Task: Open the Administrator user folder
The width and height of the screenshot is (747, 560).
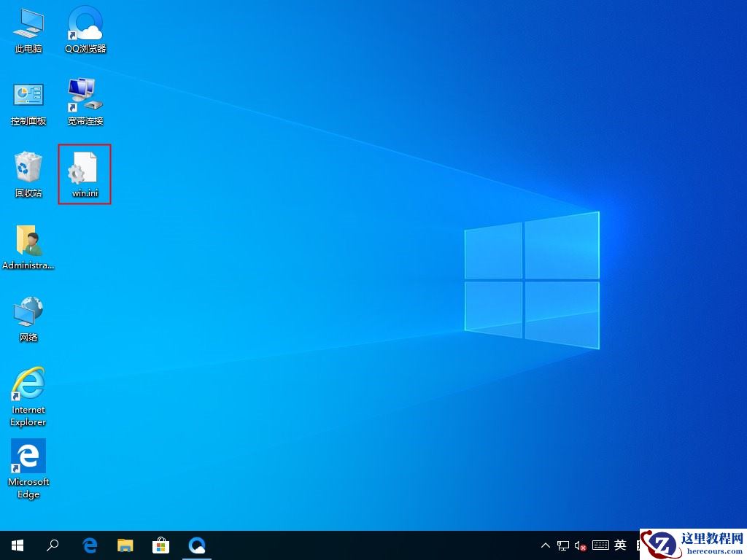Action: tap(28, 246)
